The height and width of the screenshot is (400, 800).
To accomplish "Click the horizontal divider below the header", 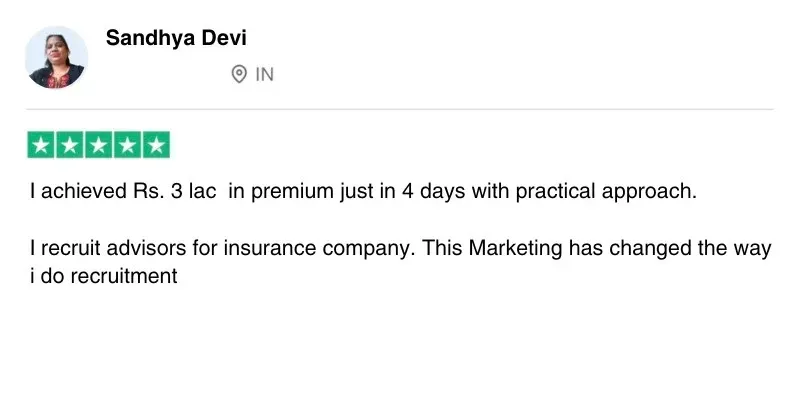I will click(x=400, y=109).
